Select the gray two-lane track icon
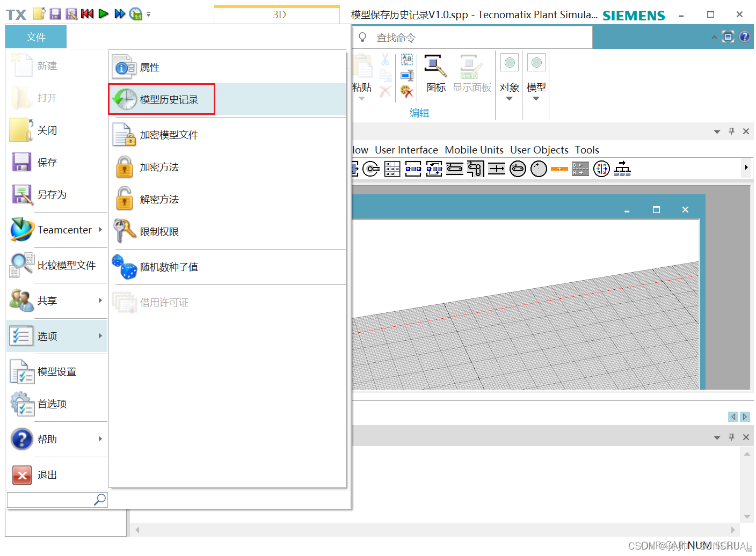756x556 pixels. pyautogui.click(x=580, y=169)
